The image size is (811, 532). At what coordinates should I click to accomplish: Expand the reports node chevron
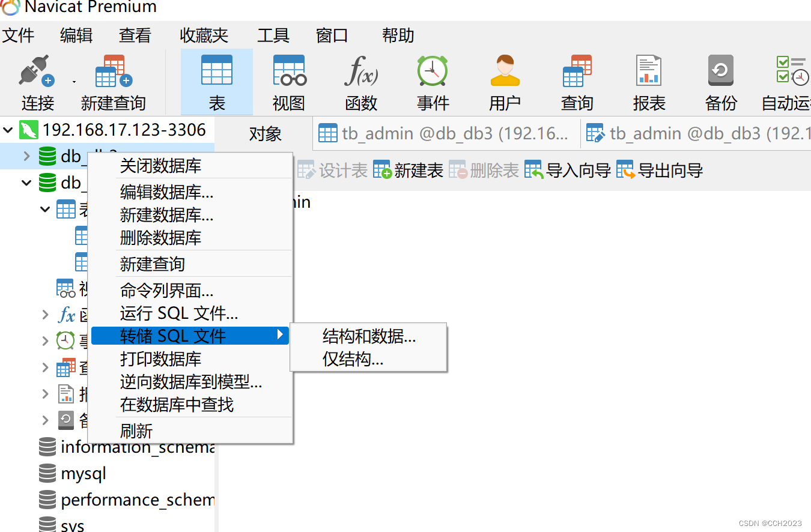[45, 394]
